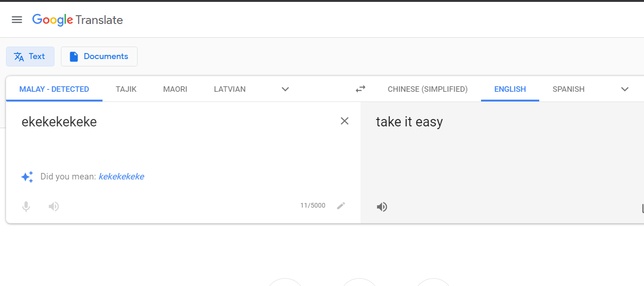This screenshot has width=644, height=286.
Task: Set target language to Spanish
Action: pos(568,89)
